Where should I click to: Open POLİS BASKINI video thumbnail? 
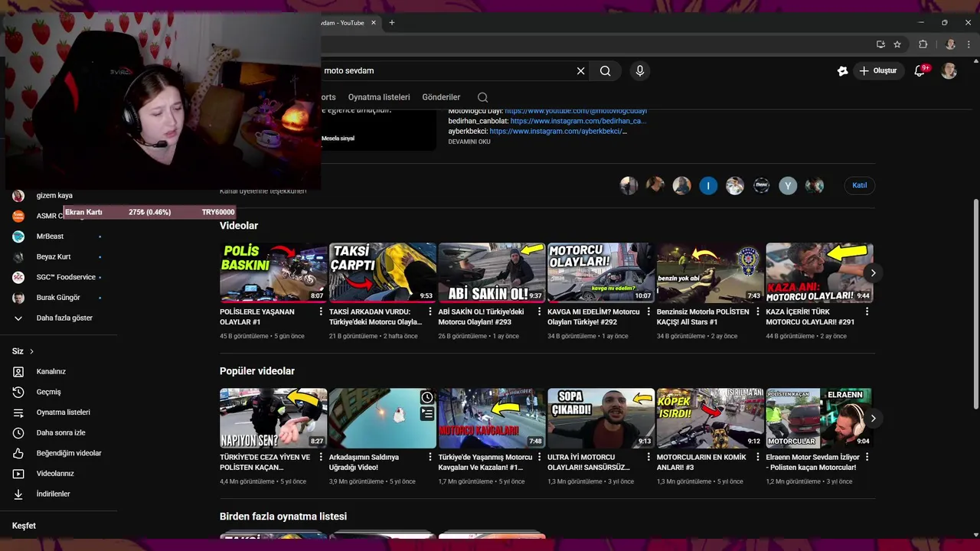point(273,272)
